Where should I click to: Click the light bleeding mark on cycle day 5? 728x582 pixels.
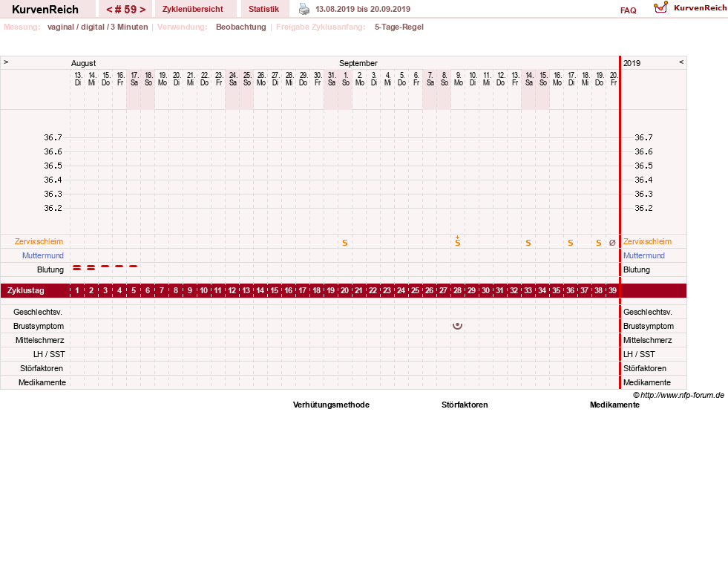[134, 267]
